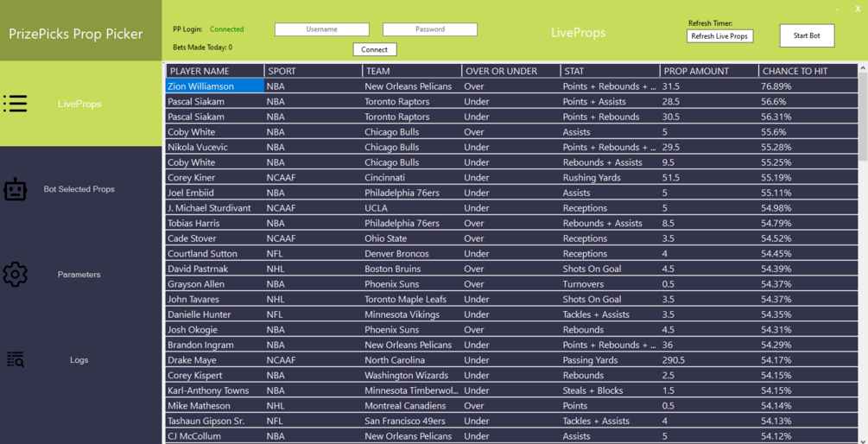Click the Ohio State team cell
The image size is (868, 444).
click(x=412, y=238)
